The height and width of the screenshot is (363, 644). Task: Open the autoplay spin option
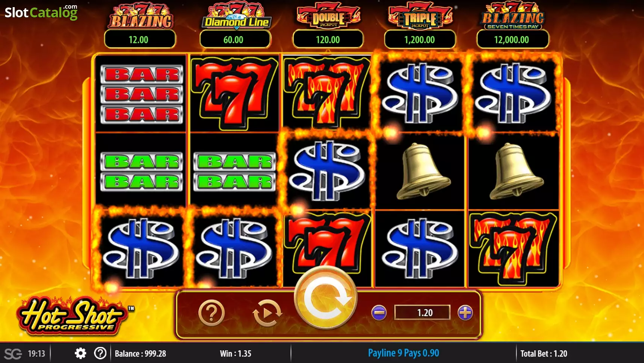[x=267, y=313]
